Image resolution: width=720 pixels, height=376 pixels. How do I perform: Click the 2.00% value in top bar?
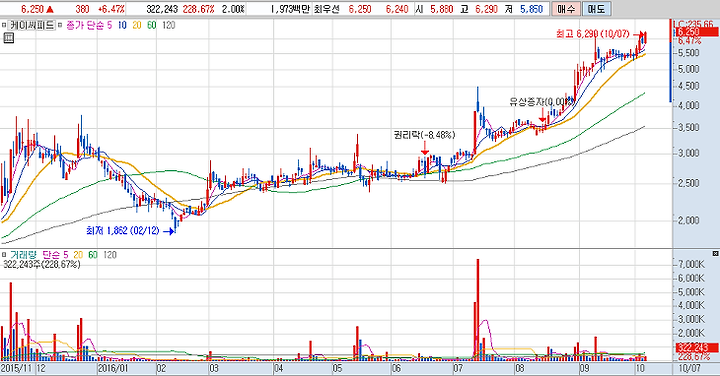coord(233,9)
